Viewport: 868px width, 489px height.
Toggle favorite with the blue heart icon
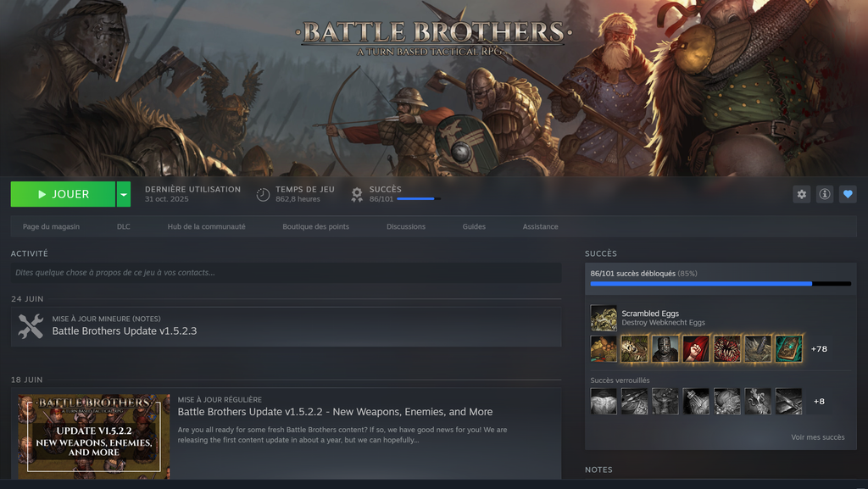pyautogui.click(x=848, y=194)
